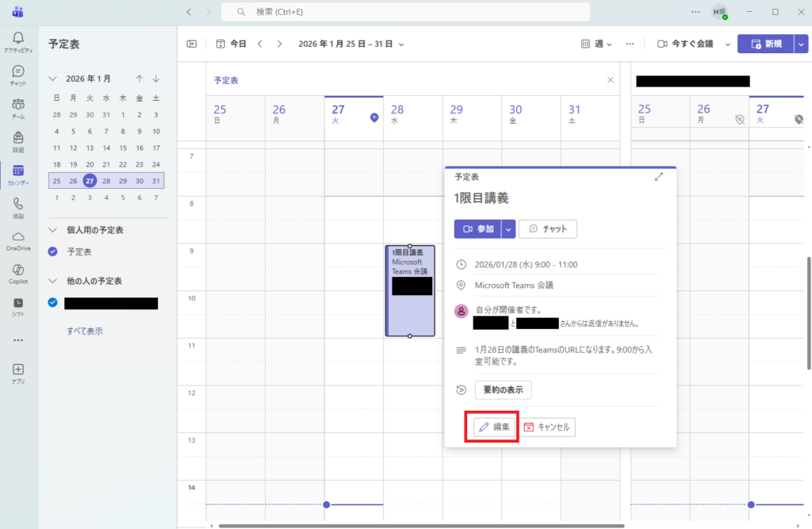This screenshot has width=812, height=529.
Task: Uncheck the other person's calendar checkbox
Action: click(52, 302)
